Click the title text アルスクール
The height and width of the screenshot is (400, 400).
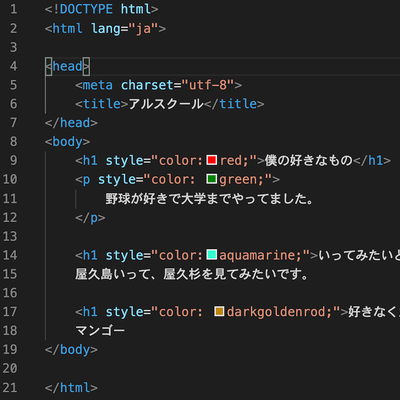tap(166, 104)
